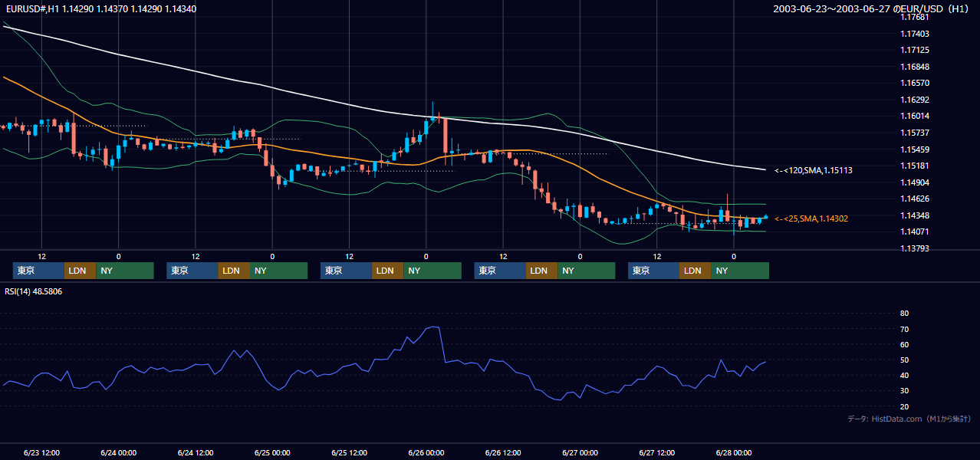This screenshot has height=460, width=980.
Task: Click the 6/28 00:00 date label
Action: point(734,452)
